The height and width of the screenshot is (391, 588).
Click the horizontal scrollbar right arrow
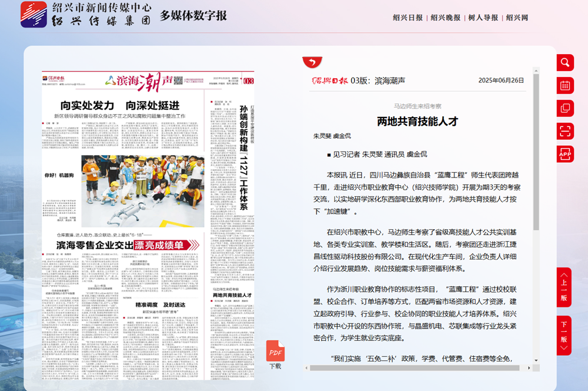tap(527, 368)
